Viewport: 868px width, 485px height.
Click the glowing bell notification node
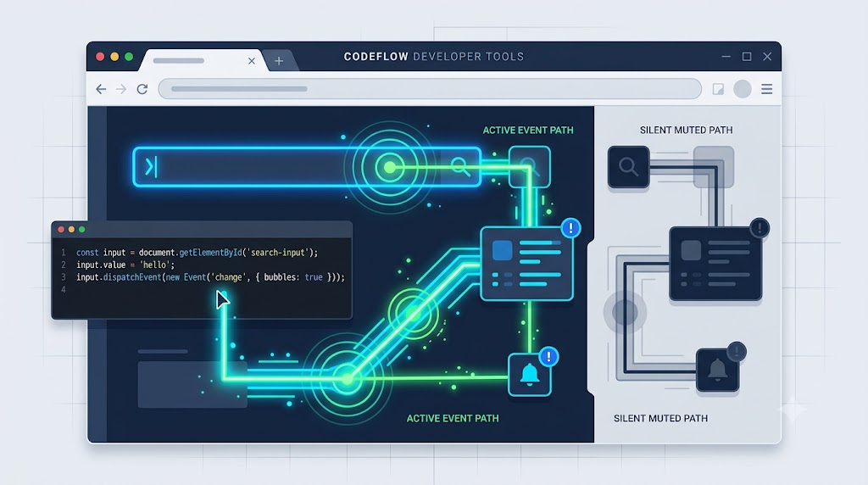point(530,376)
